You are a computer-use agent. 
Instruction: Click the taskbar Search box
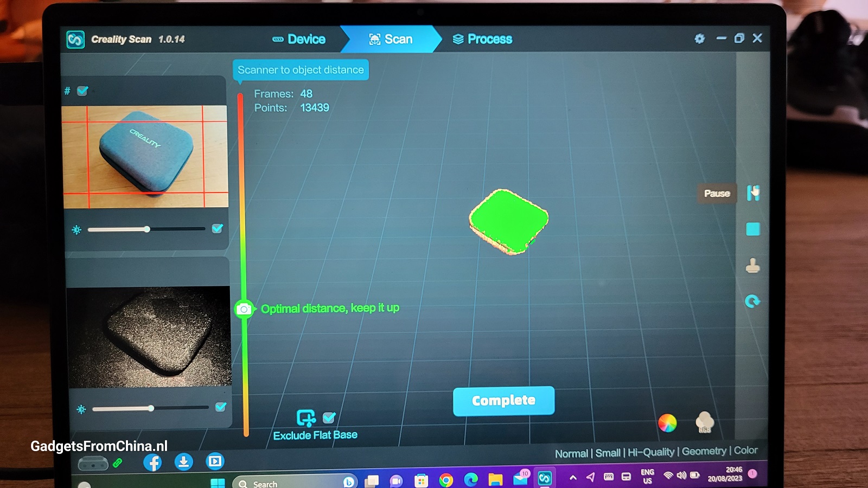[x=295, y=482]
